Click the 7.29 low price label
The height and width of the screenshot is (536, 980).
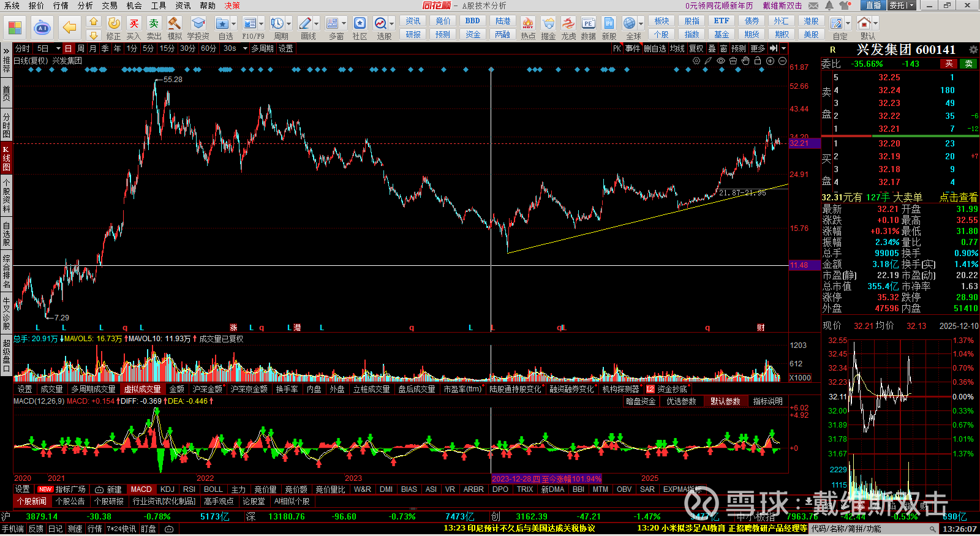click(61, 318)
